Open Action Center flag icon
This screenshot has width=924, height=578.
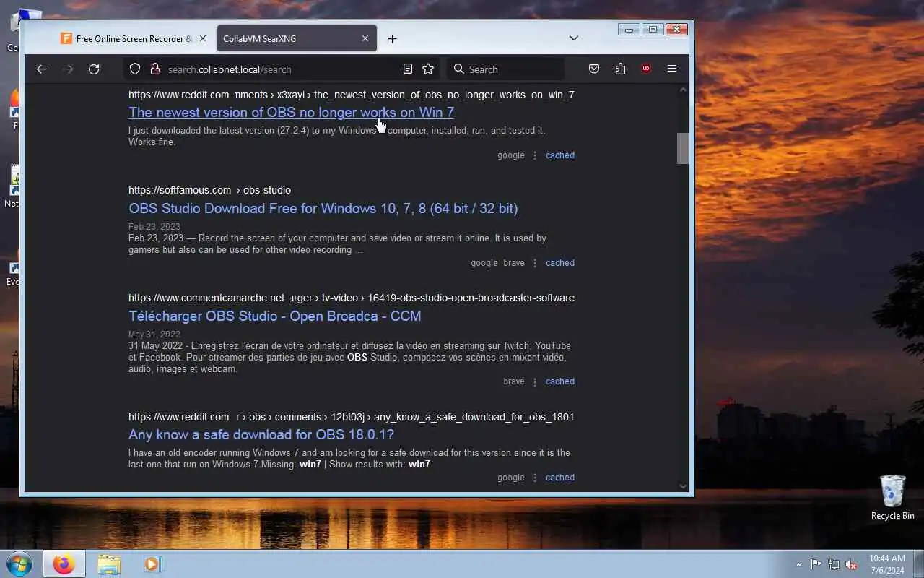816,564
